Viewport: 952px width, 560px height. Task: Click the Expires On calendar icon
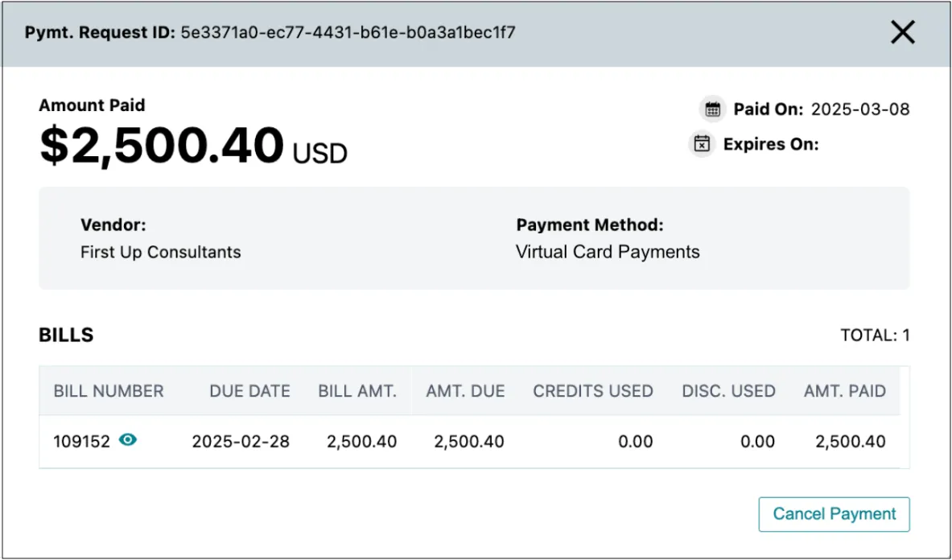point(702,144)
